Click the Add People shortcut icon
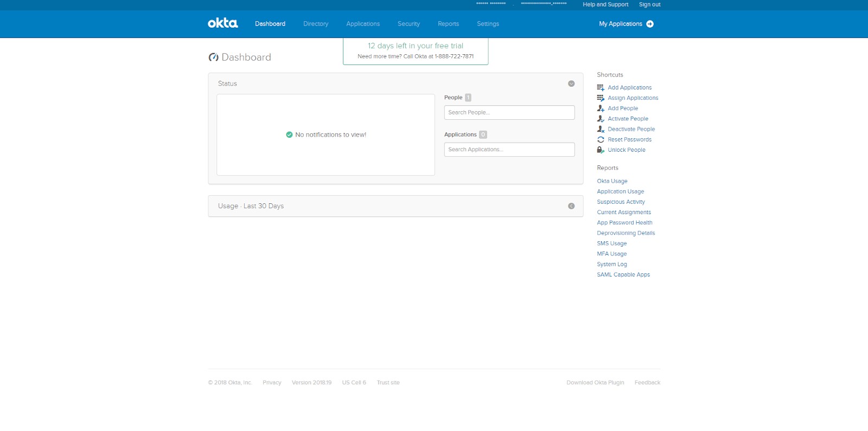Screen dimensions: 868x431 [601, 108]
